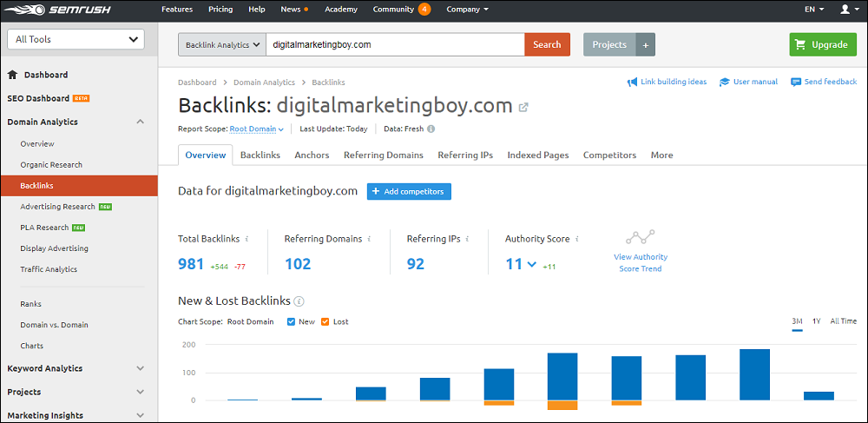Uncheck the Lost checkbox in chart
Image resolution: width=868 pixels, height=423 pixels.
pos(325,321)
